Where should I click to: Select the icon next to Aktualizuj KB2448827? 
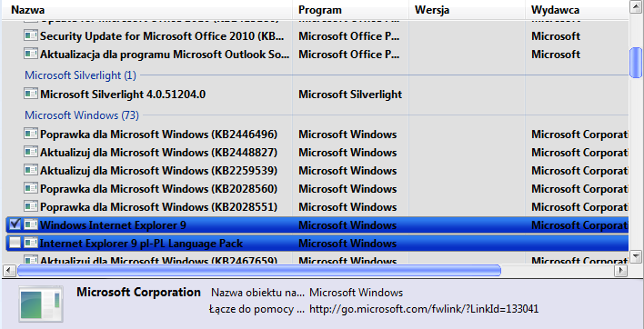(x=31, y=152)
